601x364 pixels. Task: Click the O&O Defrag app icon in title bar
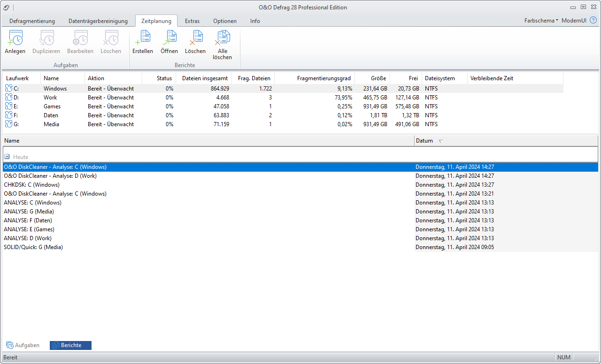tap(6, 8)
